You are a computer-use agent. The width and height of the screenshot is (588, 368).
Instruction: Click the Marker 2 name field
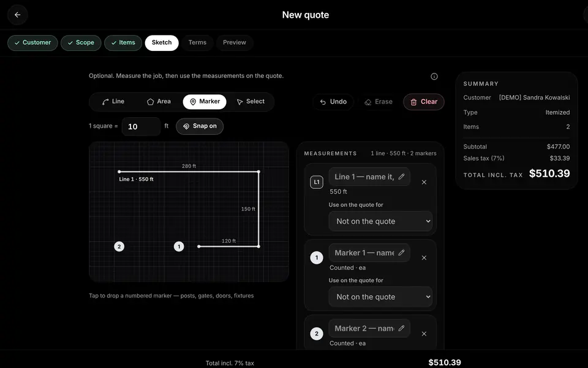coord(369,329)
